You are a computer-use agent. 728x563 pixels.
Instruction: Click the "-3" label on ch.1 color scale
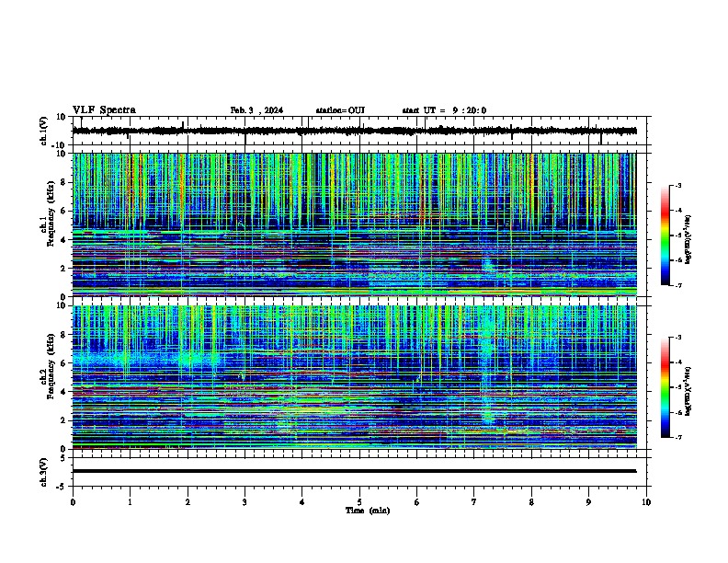(x=677, y=186)
